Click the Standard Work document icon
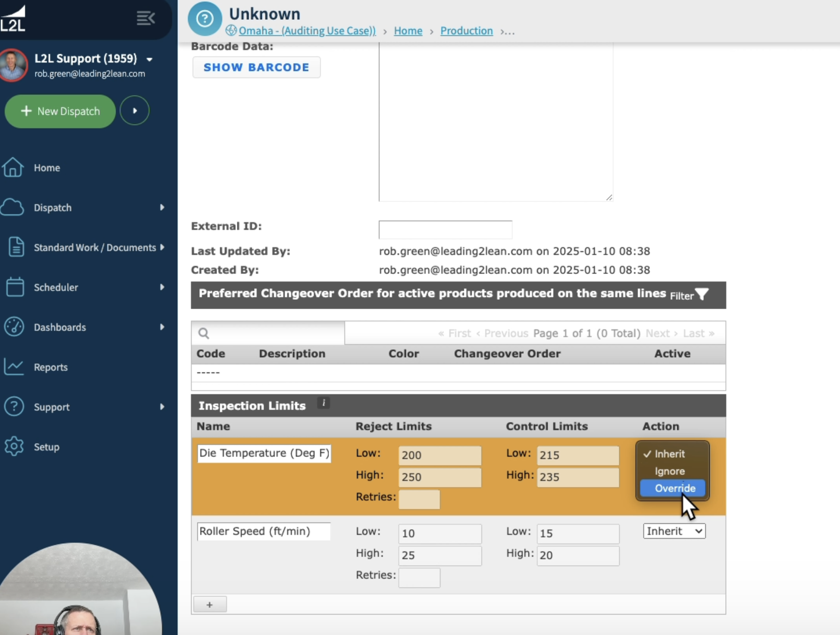The height and width of the screenshot is (635, 840). point(16,247)
